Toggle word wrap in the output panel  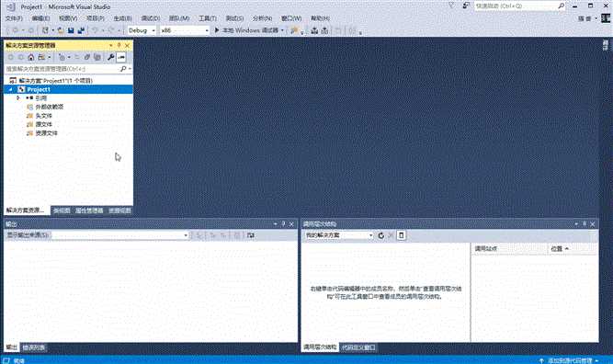(x=251, y=235)
